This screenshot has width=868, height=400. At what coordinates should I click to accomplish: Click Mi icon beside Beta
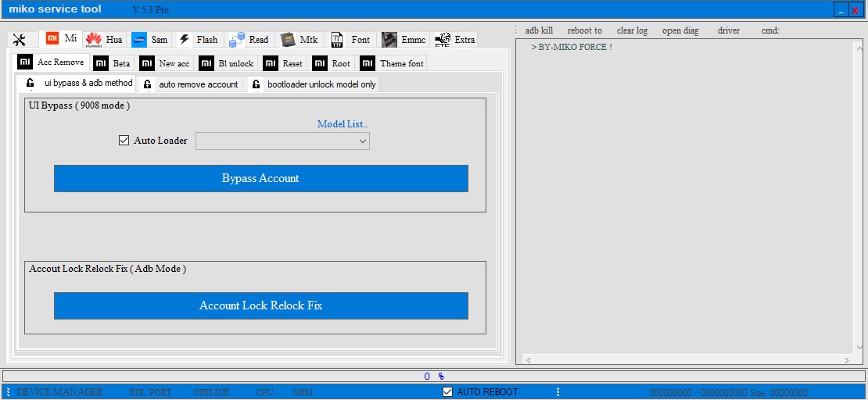(x=101, y=63)
